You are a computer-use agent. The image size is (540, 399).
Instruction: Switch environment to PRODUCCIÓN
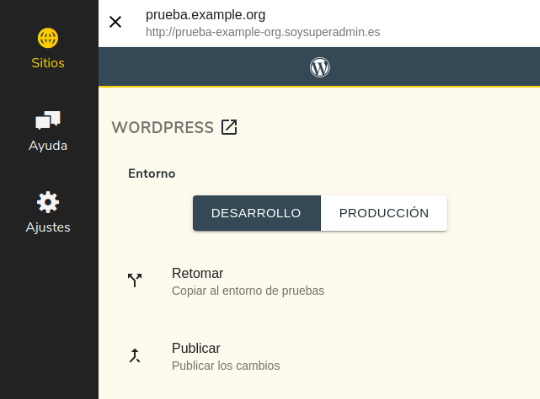click(384, 213)
